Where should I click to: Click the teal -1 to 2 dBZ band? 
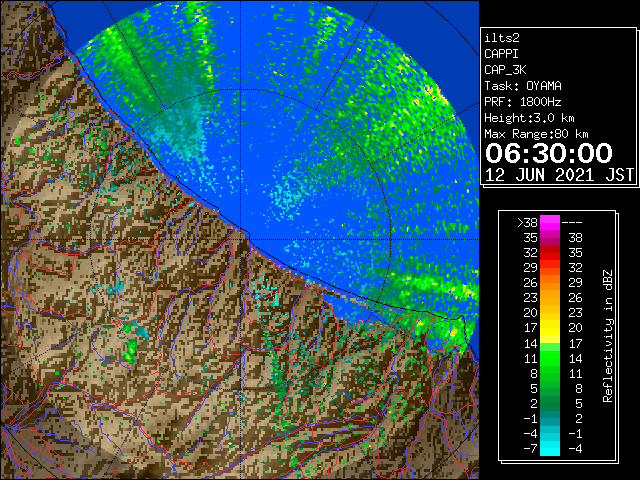550,418
